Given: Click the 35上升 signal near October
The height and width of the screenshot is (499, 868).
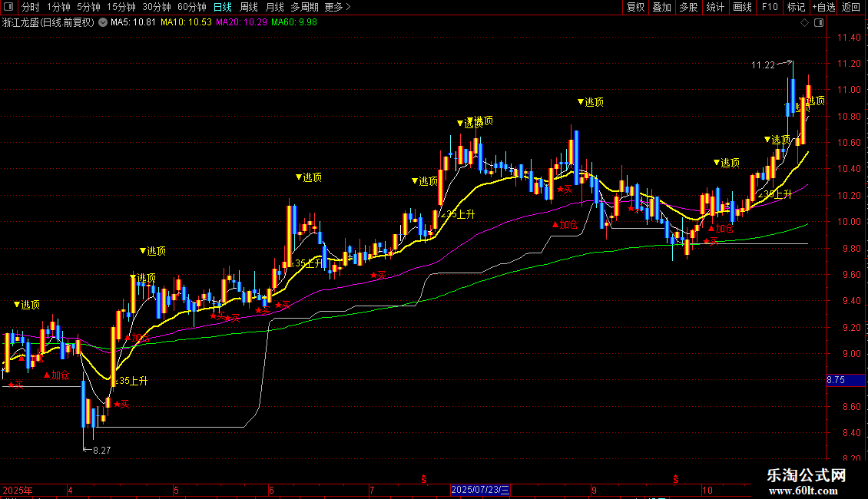Looking at the screenshot, I should tap(776, 195).
